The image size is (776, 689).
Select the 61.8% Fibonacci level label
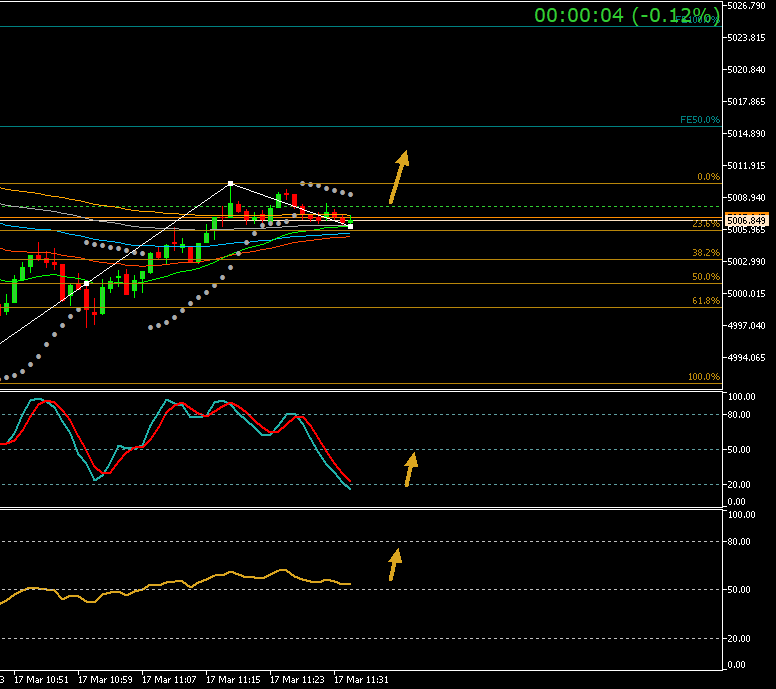click(706, 301)
